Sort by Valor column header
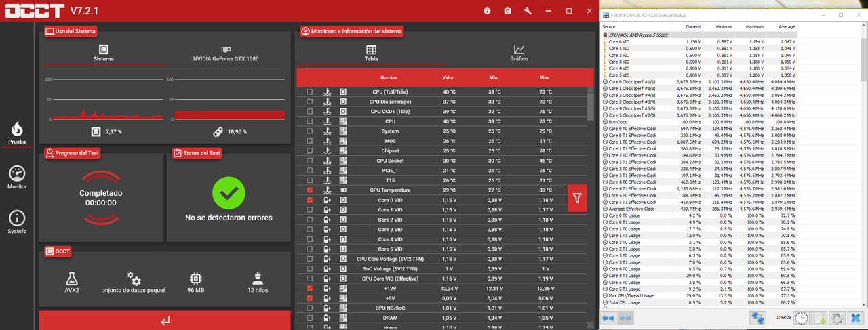The height and width of the screenshot is (330, 868). pyautogui.click(x=448, y=77)
